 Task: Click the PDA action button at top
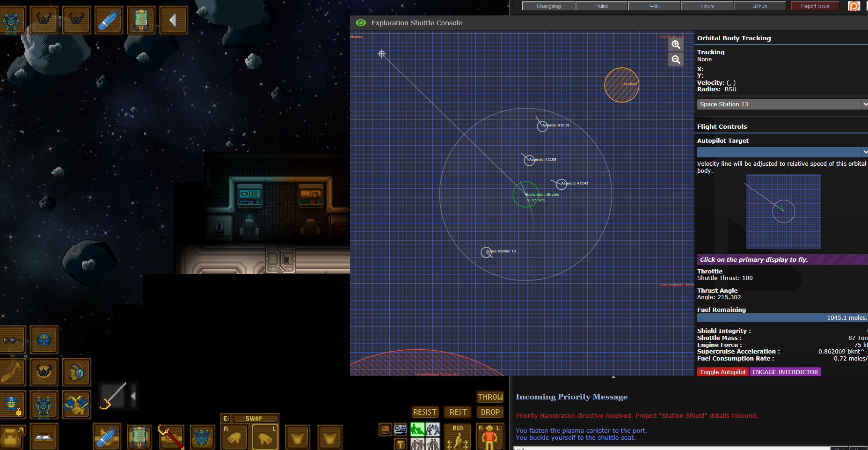(x=141, y=20)
